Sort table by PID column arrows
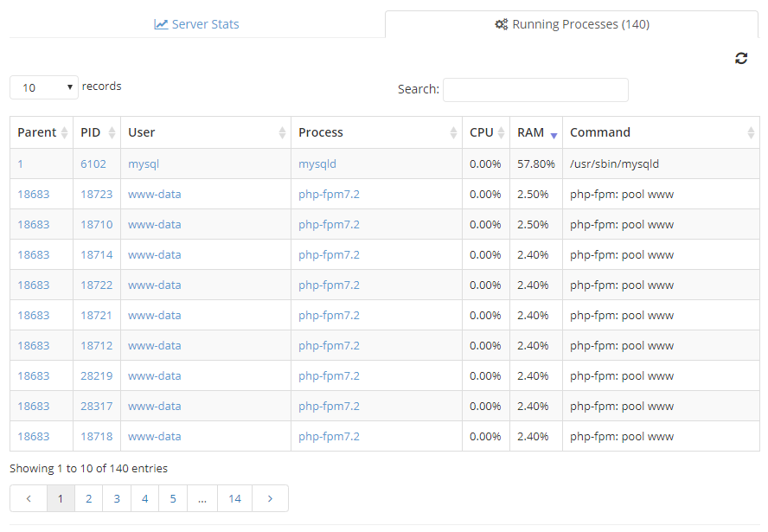 pyautogui.click(x=112, y=132)
